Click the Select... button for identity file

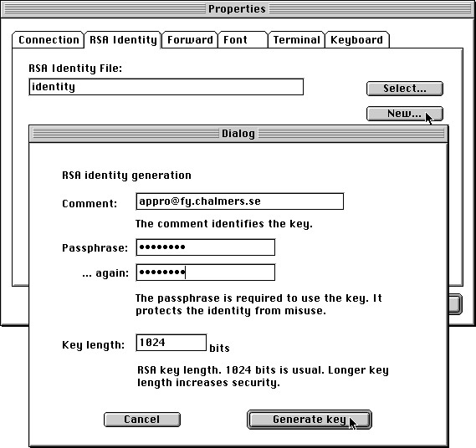(x=405, y=89)
